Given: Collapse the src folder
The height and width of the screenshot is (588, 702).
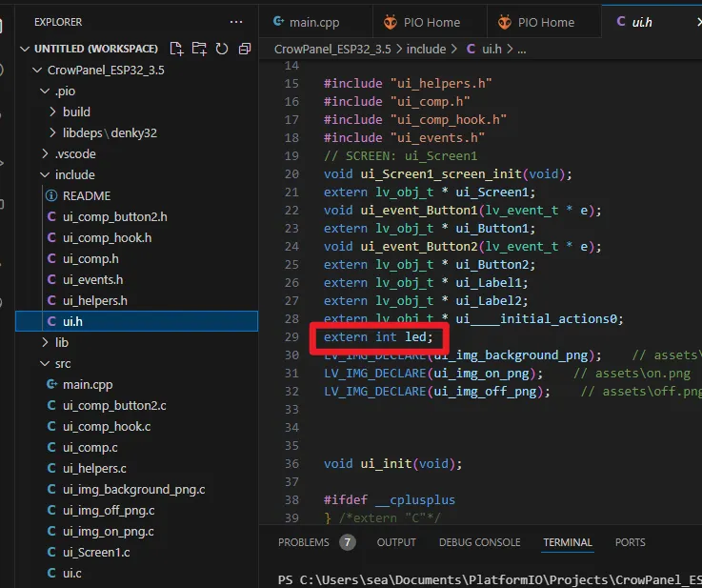Looking at the screenshot, I should tap(45, 363).
